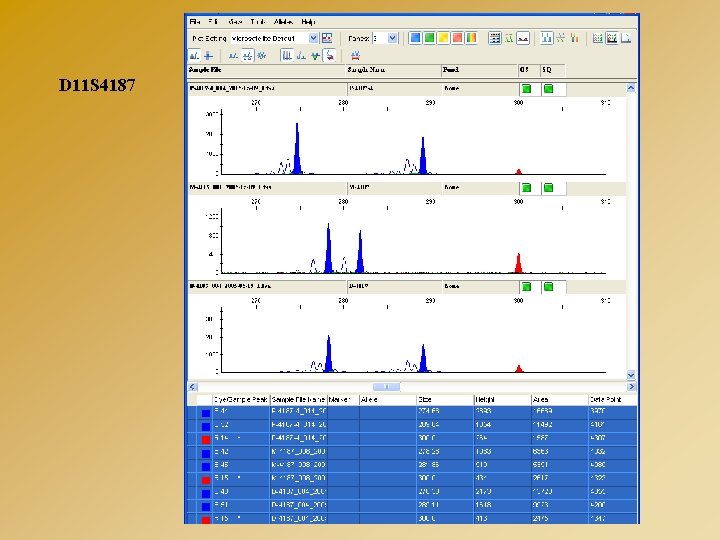Click the first blue peak in the bottom plot

coord(328,354)
